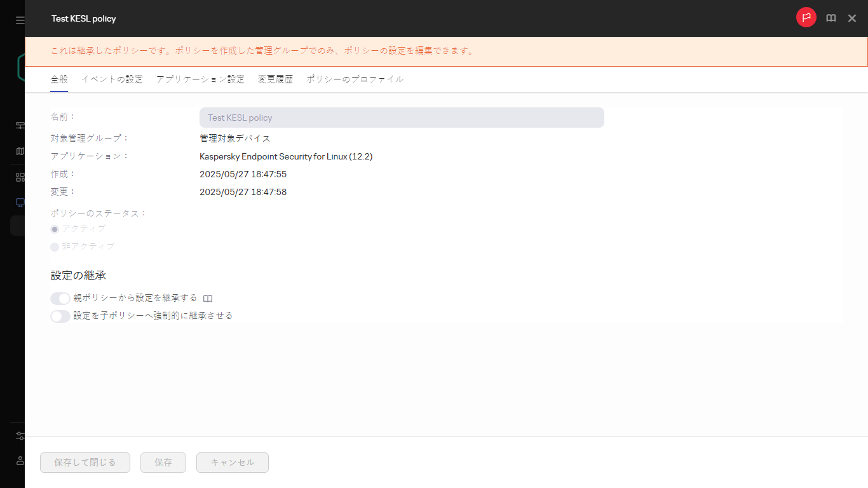Click the inherited policy warning banner text
The height and width of the screenshot is (488, 868).
point(262,51)
